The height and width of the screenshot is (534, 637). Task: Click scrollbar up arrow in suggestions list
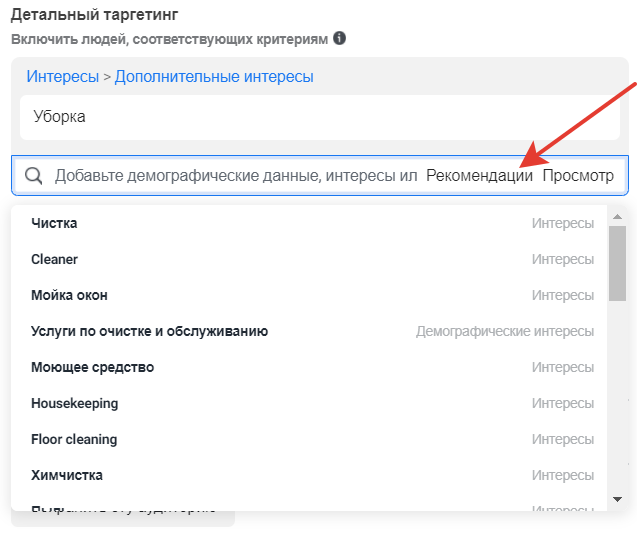coord(617,216)
